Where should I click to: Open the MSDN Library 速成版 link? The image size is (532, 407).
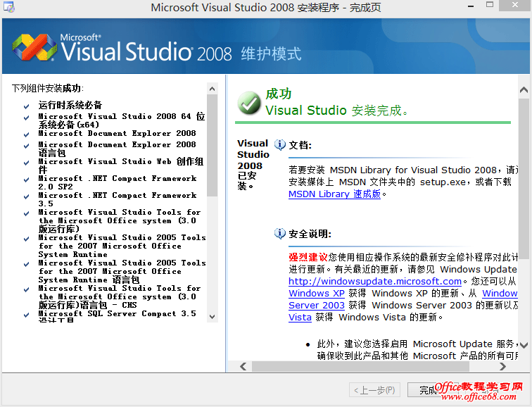click(334, 194)
